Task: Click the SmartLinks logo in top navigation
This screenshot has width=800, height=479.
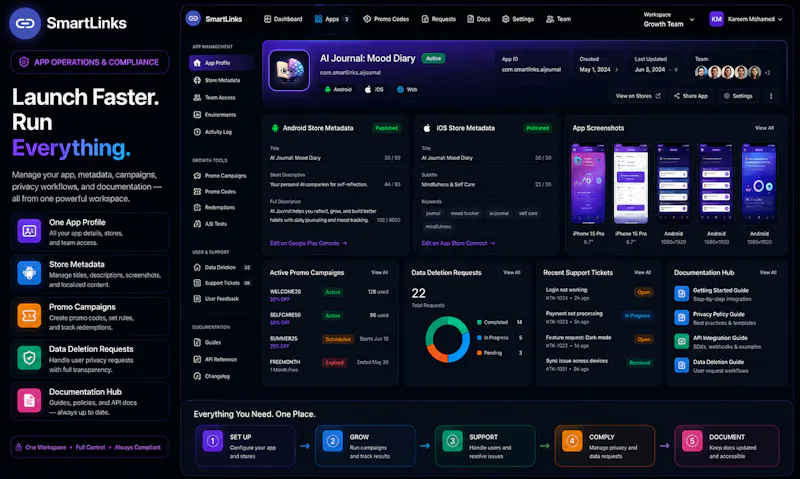Action: pos(193,19)
